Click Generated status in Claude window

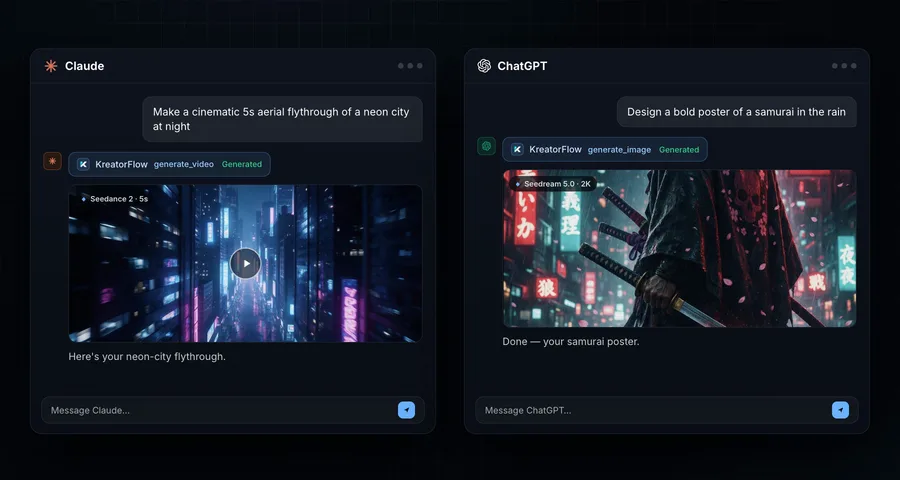(x=242, y=164)
